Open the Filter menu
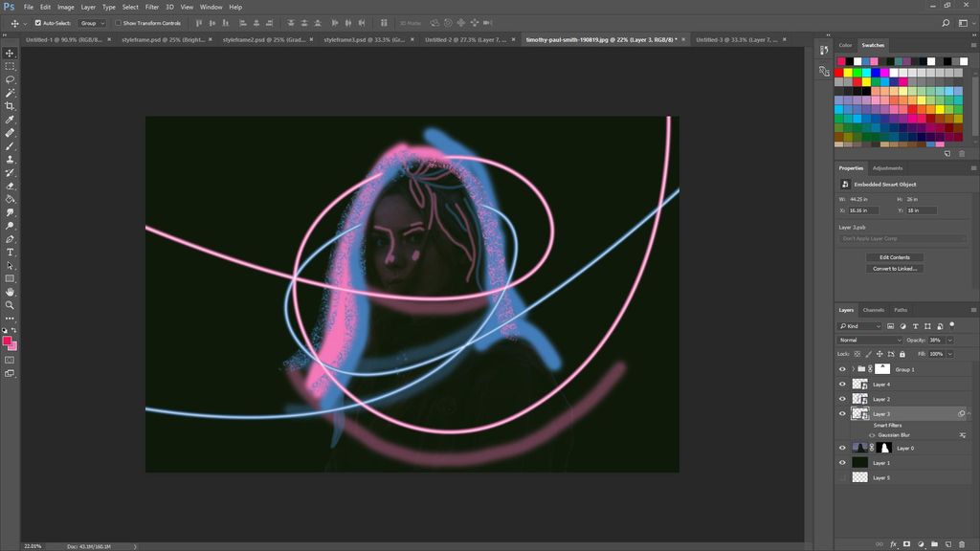980x551 pixels. coord(151,7)
